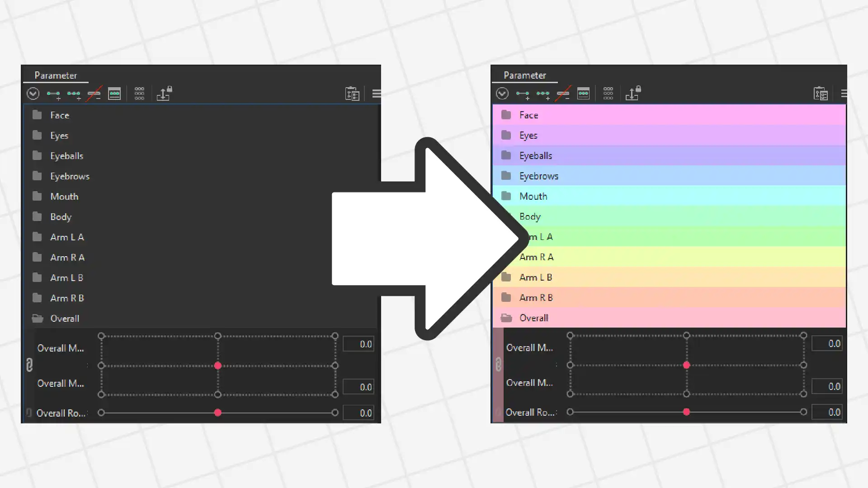Image resolution: width=868 pixels, height=488 pixels.
Task: Click the red handle on left Overall Ro slider
Action: 218,413
